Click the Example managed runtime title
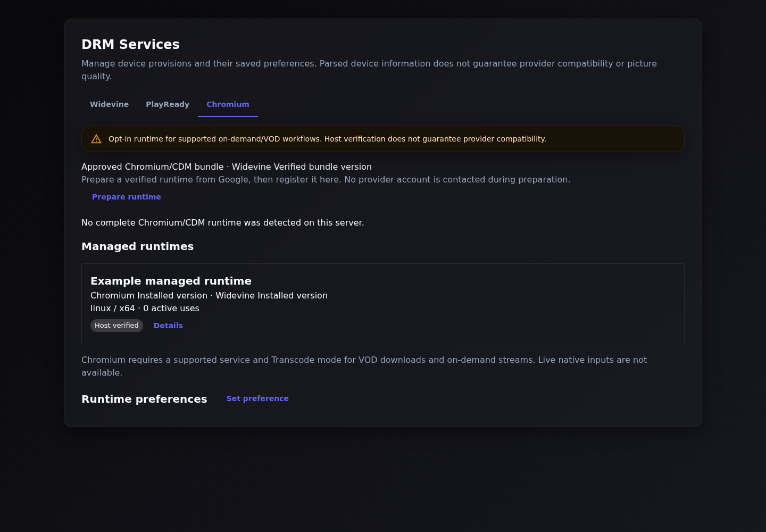 click(171, 281)
